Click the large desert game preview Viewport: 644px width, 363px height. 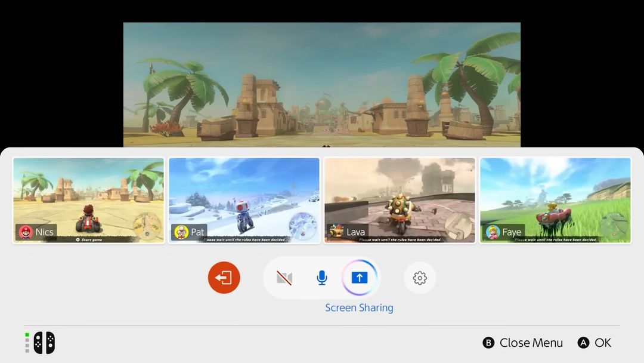322,85
